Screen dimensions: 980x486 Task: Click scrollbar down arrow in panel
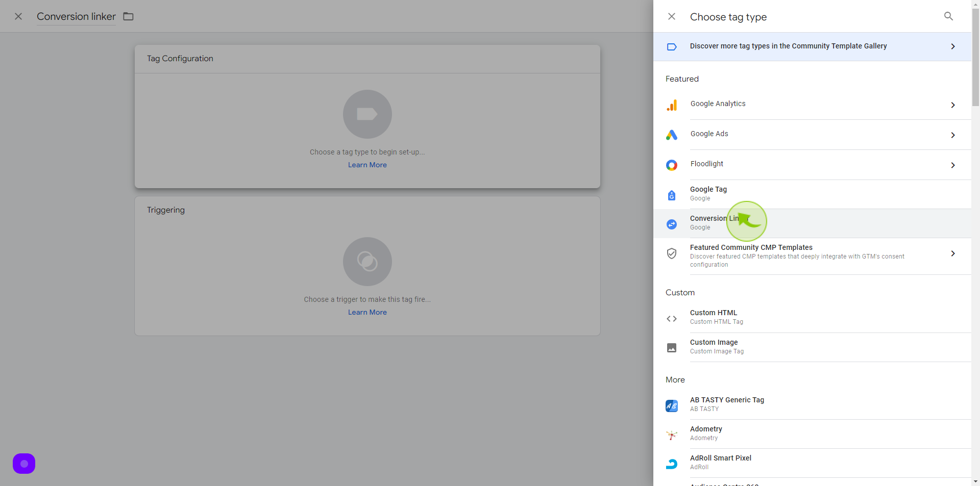point(975,481)
